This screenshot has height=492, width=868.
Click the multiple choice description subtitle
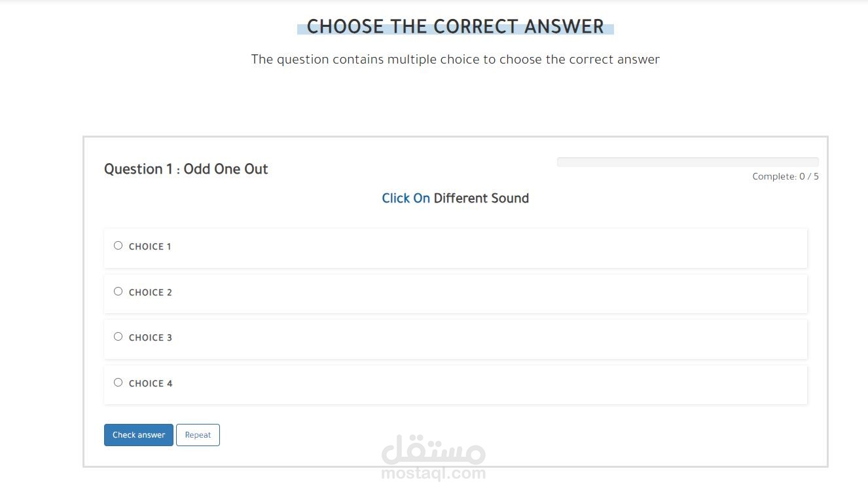(x=455, y=60)
